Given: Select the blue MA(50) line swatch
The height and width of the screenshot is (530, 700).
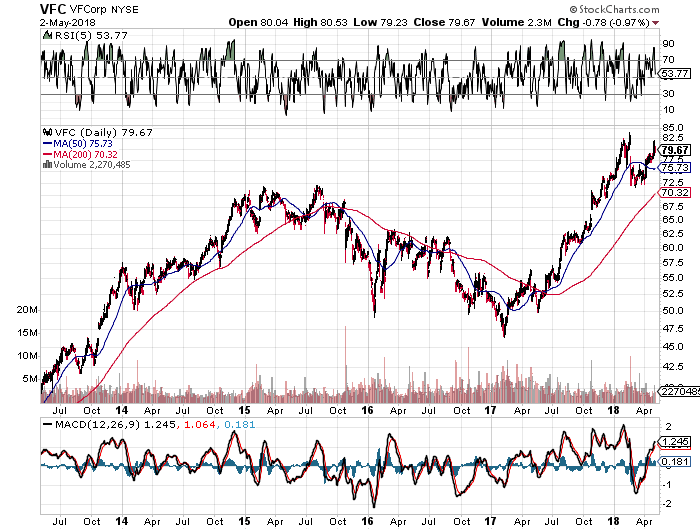Looking at the screenshot, I should coord(47,144).
